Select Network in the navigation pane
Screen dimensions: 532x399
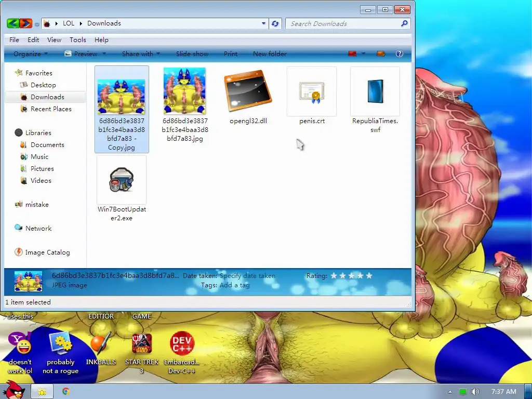pyautogui.click(x=38, y=229)
